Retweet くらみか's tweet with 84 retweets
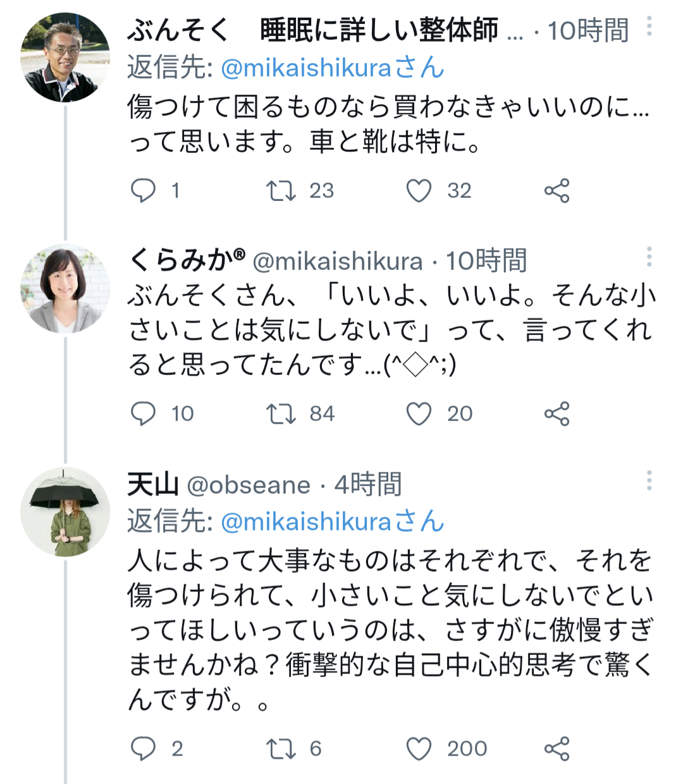The width and height of the screenshot is (683, 784). [x=281, y=413]
